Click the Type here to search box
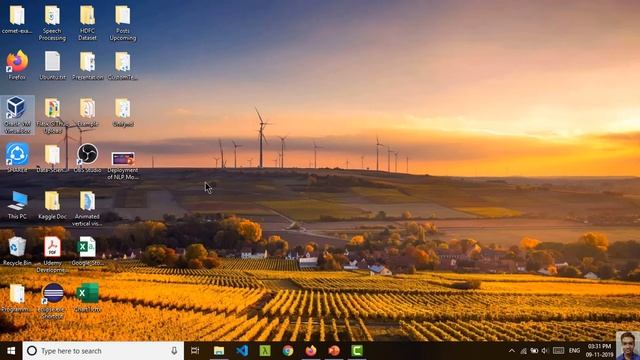The width and height of the screenshot is (640, 360). point(103,351)
